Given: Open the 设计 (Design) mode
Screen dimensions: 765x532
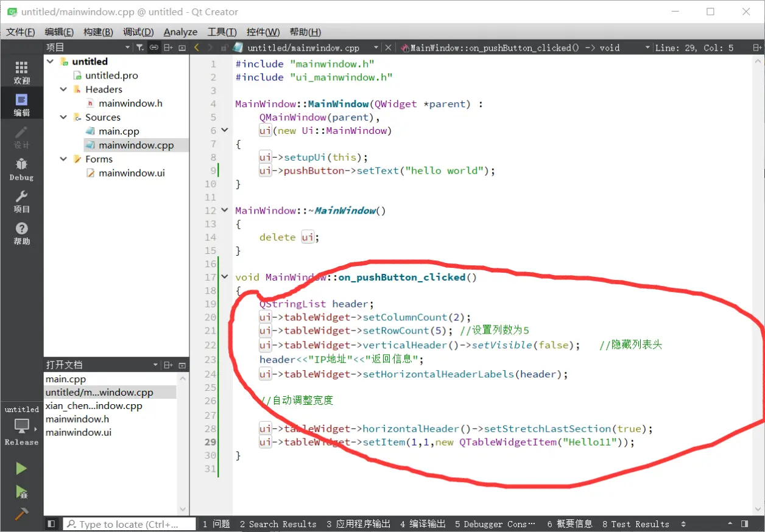Looking at the screenshot, I should coord(21,137).
